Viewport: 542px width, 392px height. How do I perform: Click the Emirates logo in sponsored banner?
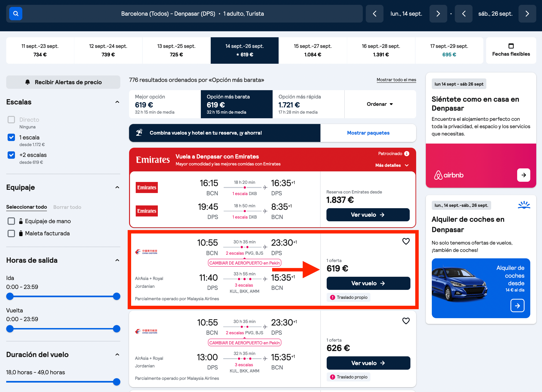point(153,160)
